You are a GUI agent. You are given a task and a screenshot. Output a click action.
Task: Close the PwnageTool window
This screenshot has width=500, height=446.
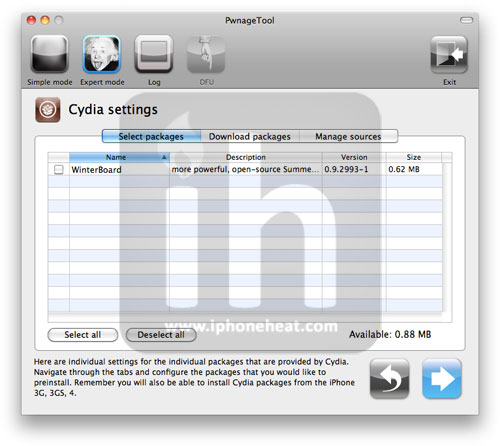point(31,20)
